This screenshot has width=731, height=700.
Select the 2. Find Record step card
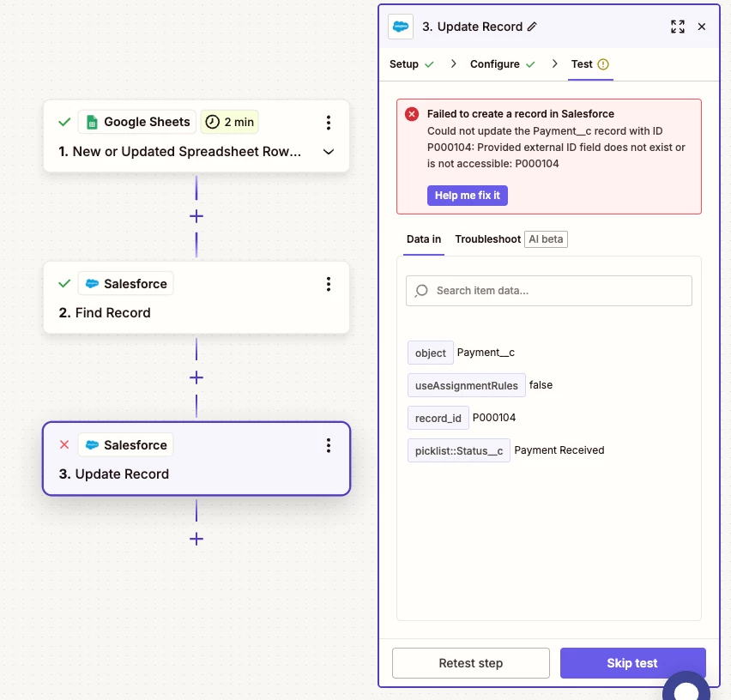[196, 298]
